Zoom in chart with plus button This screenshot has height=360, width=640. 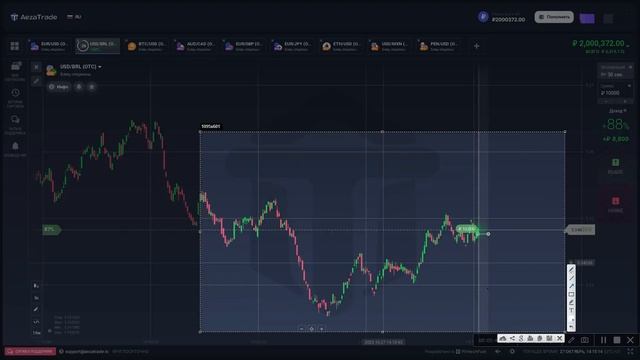click(322, 329)
